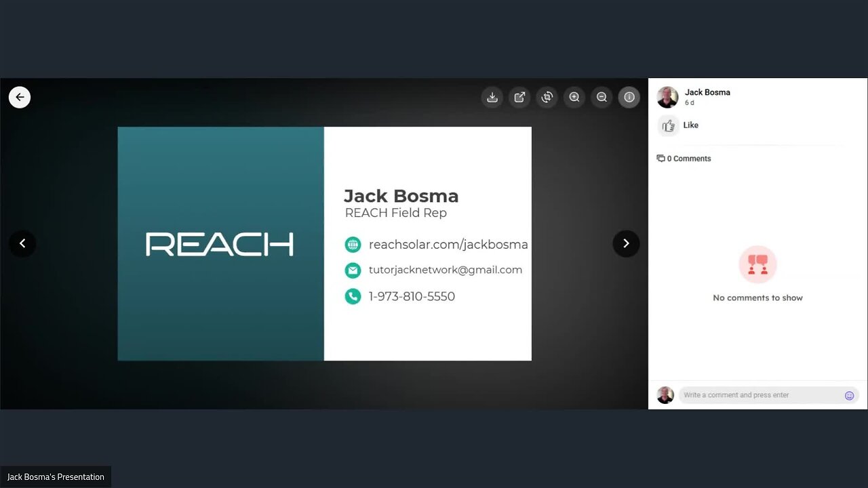
Task: Click the phone icon beside number
Action: point(353,296)
